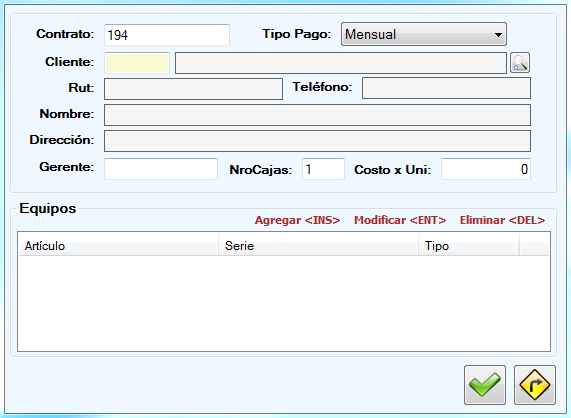
Task: Click the Gerente input field
Action: click(x=161, y=169)
